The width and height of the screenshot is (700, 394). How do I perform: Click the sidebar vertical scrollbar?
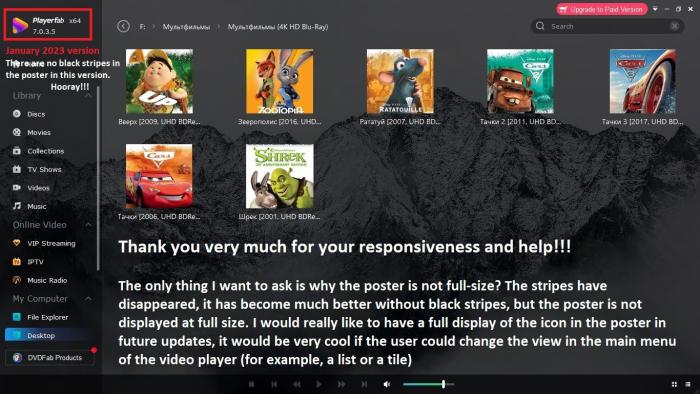click(x=98, y=178)
